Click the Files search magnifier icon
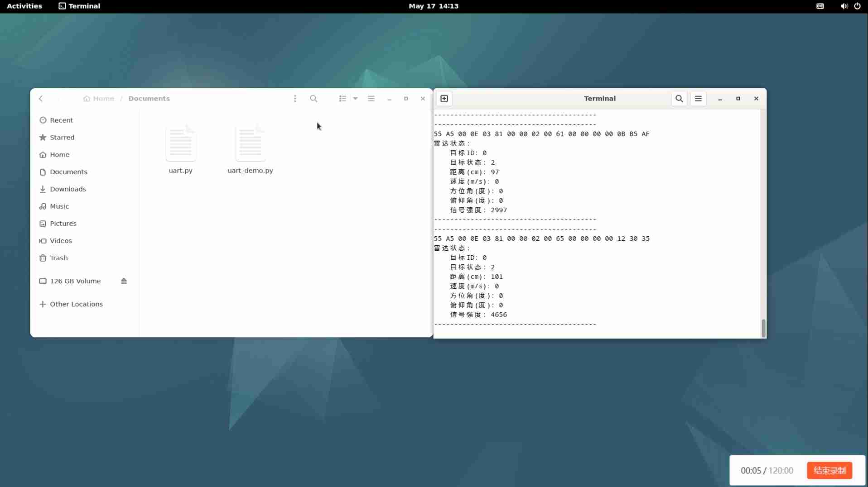This screenshot has height=487, width=868. click(313, 99)
